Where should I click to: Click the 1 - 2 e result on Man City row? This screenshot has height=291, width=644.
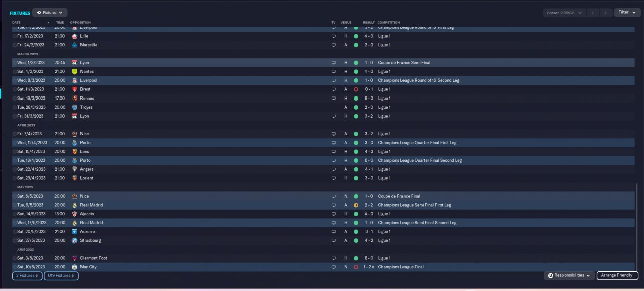coord(369,267)
